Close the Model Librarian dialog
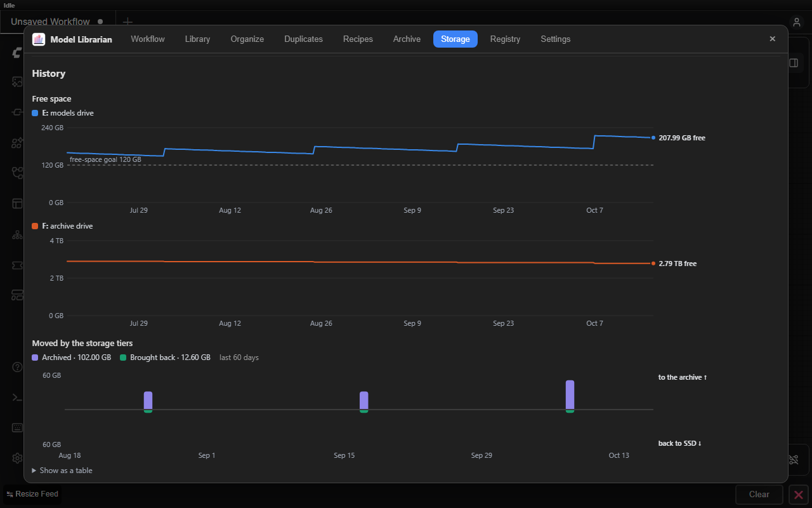The width and height of the screenshot is (812, 508). [773, 39]
